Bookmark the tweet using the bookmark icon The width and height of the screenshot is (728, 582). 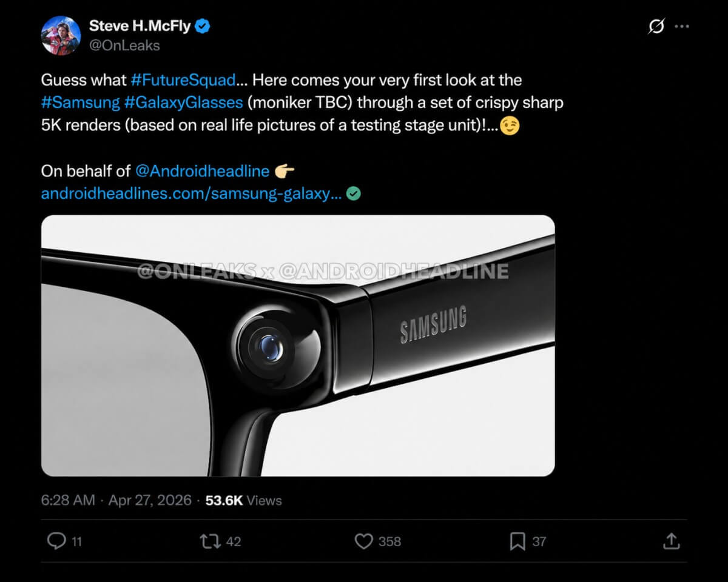519,541
